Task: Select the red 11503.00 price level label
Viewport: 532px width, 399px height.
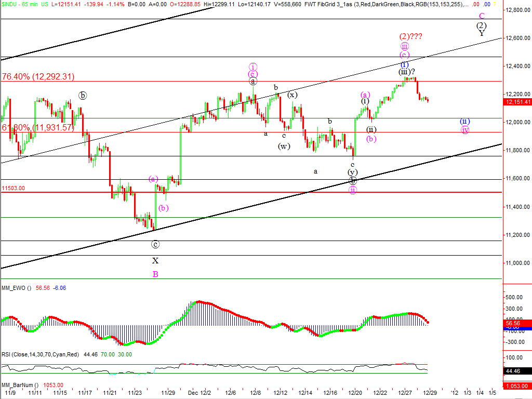Action: 14,189
